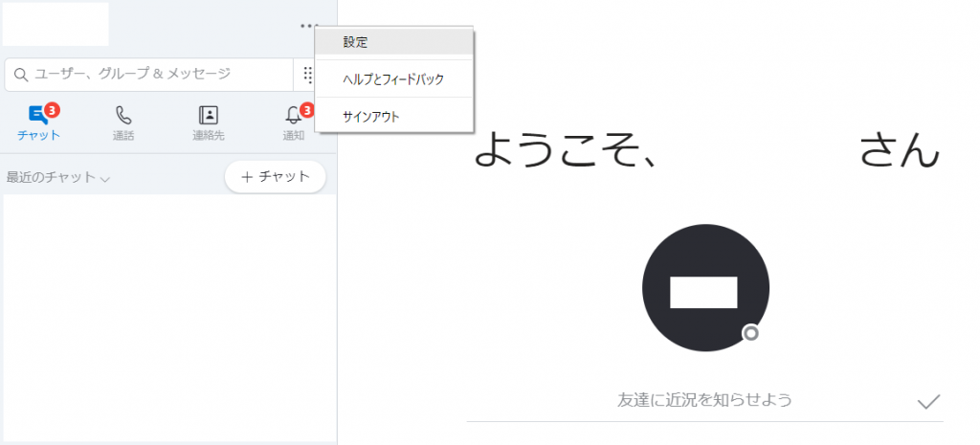The width and height of the screenshot is (980, 445).
Task: Open the 通知 notifications bell tab
Action: [x=295, y=122]
